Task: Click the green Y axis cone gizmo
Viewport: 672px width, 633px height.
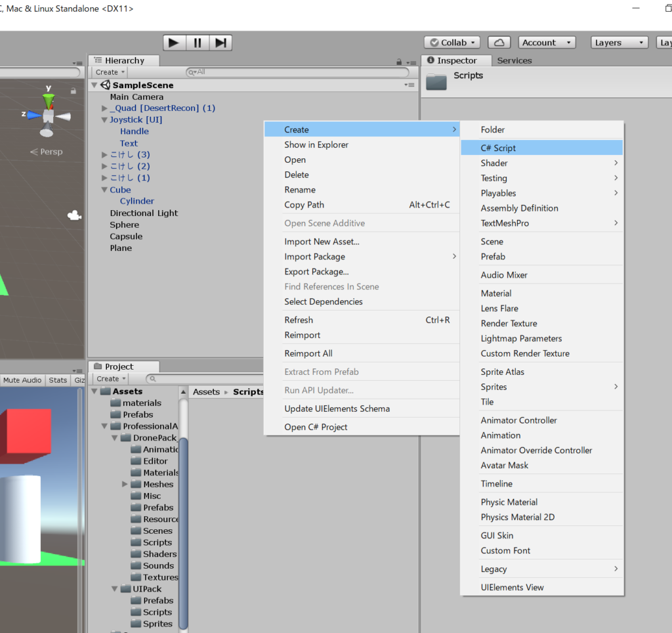Action: (x=48, y=100)
